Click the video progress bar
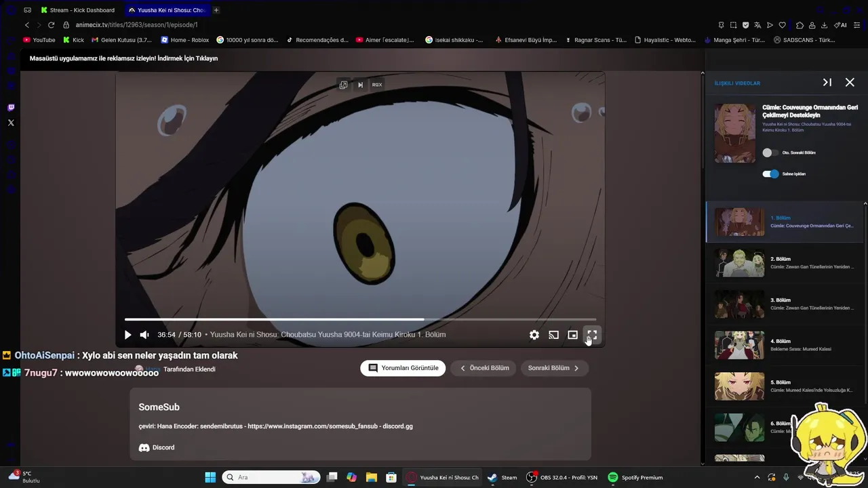 360,319
